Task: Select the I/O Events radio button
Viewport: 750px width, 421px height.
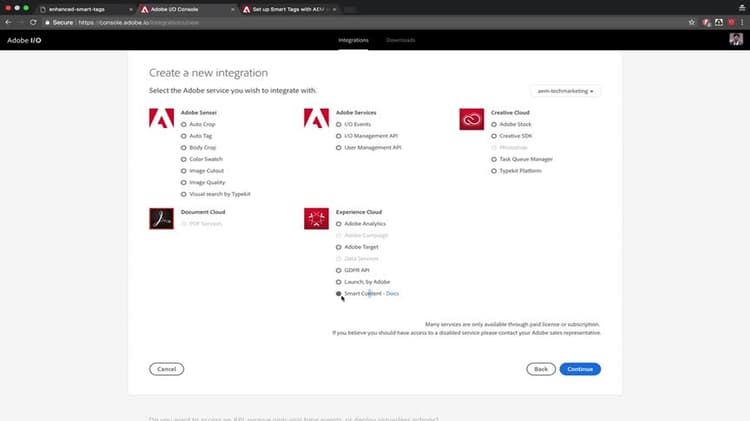Action: click(339, 124)
